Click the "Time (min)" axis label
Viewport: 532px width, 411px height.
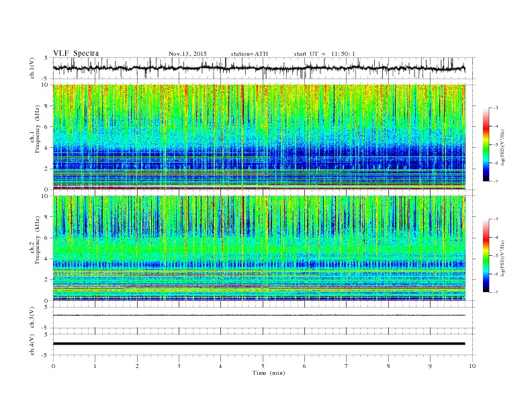269,373
